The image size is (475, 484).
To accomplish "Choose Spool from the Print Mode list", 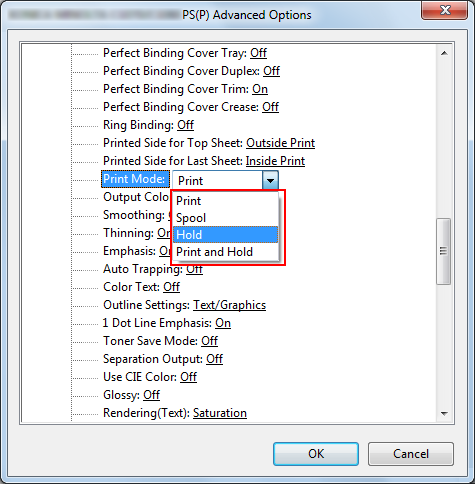I will pos(225,218).
